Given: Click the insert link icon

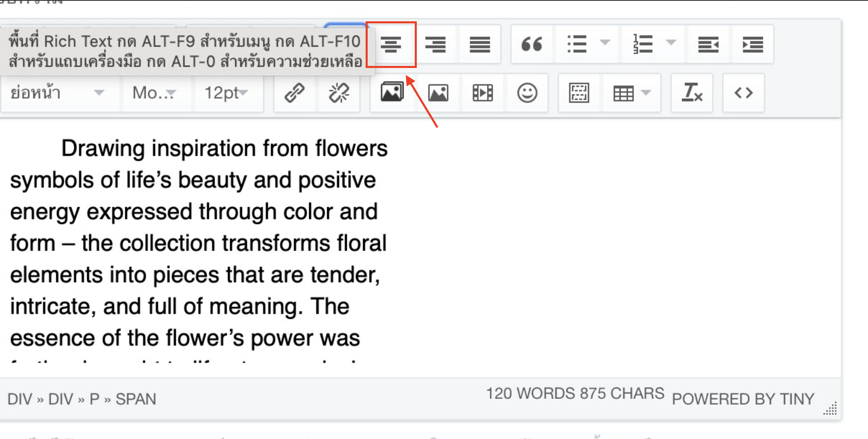Looking at the screenshot, I should [x=294, y=93].
